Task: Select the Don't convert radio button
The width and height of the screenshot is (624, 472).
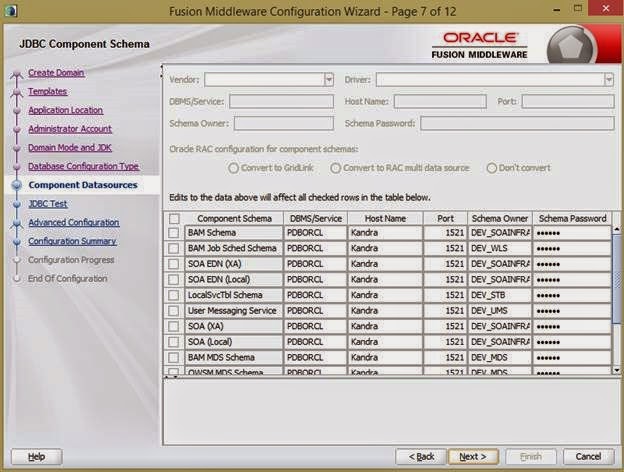Action: click(x=491, y=168)
